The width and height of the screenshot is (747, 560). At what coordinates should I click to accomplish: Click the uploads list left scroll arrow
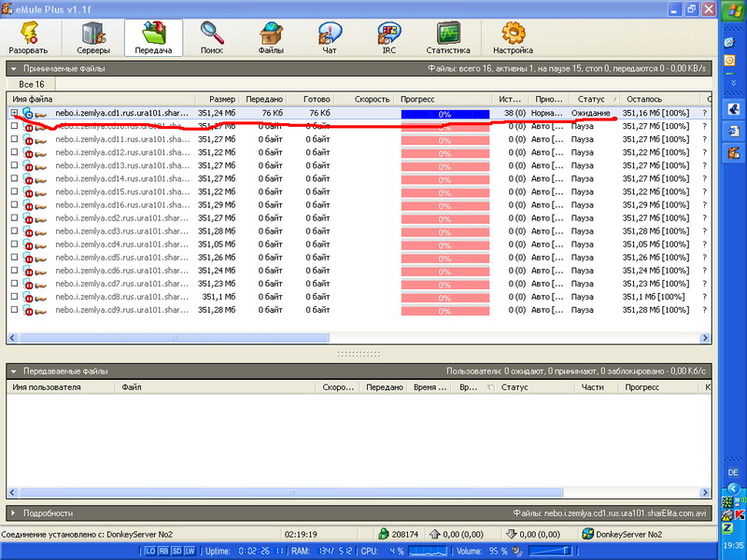[x=12, y=492]
